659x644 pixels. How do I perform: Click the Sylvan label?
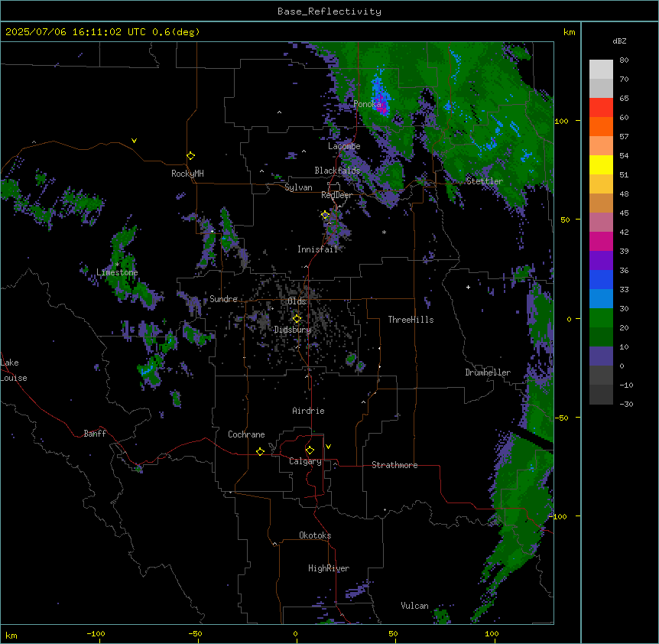tap(298, 187)
